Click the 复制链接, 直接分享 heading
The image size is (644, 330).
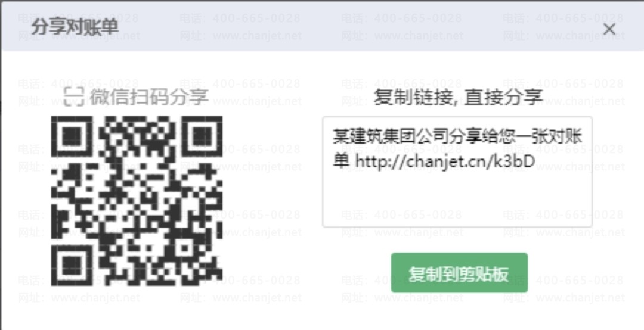tap(458, 97)
